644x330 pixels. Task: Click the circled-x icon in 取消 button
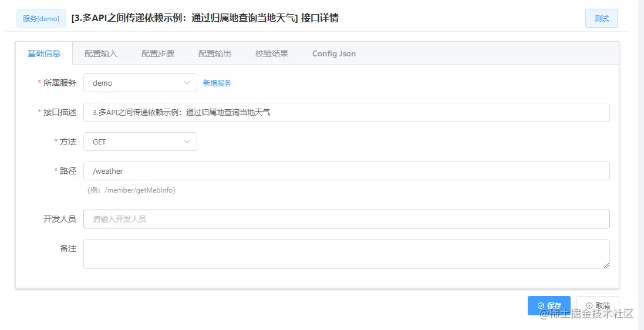tap(589, 306)
